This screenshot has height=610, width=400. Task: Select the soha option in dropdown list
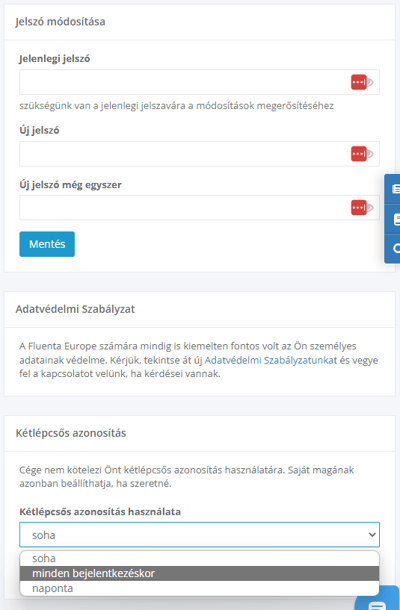click(199, 558)
